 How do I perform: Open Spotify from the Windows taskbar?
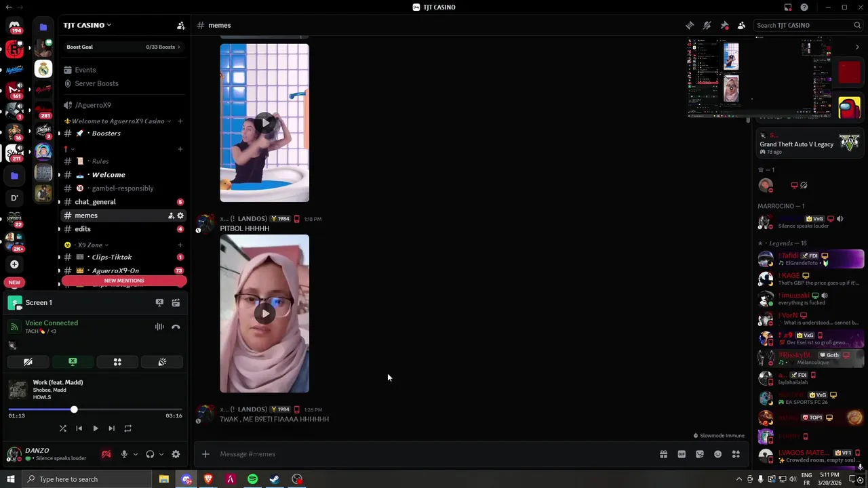pos(252,479)
